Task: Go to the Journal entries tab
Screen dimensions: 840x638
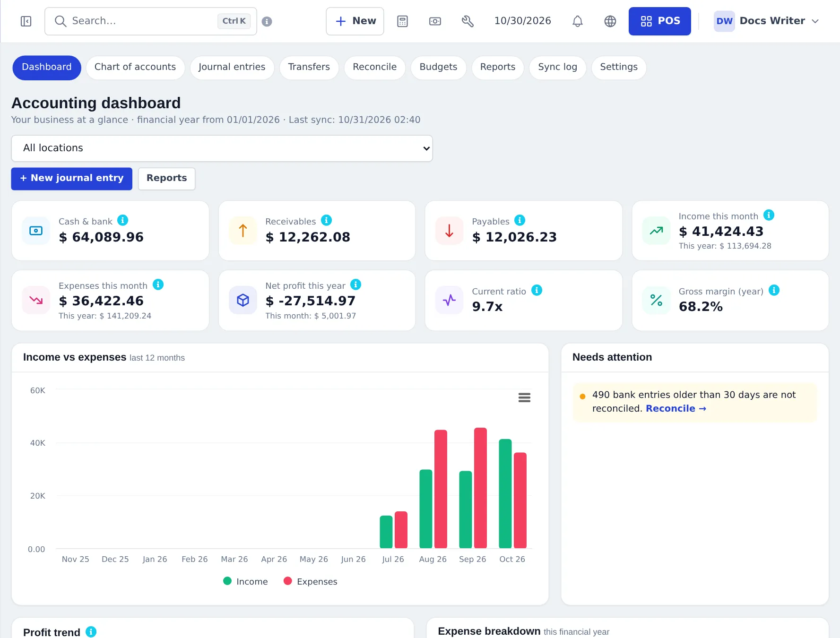Action: tap(232, 67)
